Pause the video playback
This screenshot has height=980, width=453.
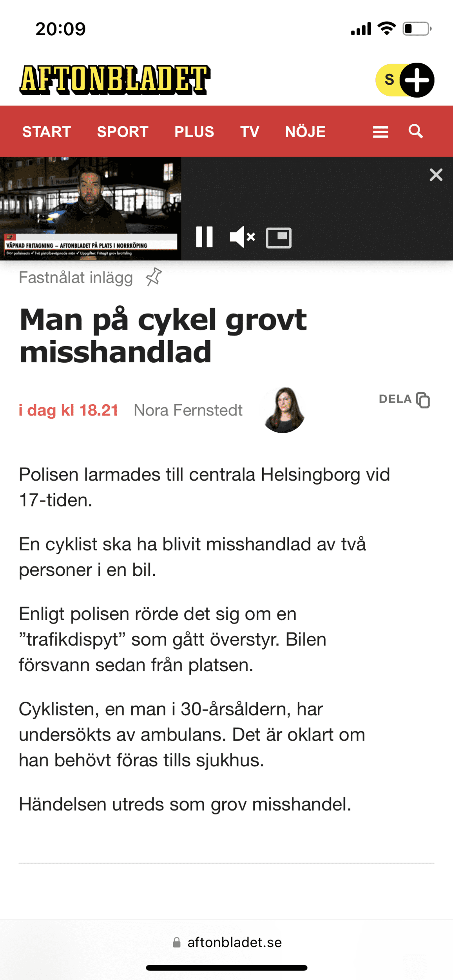pyautogui.click(x=204, y=237)
